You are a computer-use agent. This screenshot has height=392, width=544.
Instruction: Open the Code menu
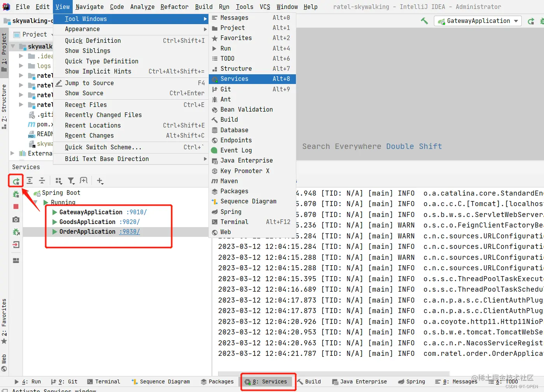[x=117, y=7]
